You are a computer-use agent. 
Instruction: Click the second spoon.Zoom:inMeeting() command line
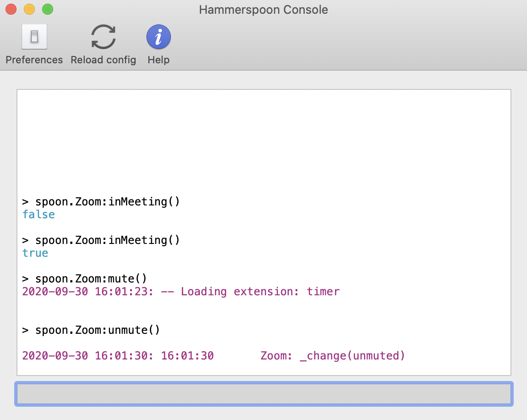tap(101, 240)
